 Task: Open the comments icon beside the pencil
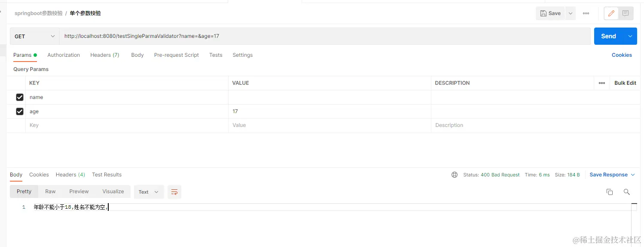tap(626, 13)
